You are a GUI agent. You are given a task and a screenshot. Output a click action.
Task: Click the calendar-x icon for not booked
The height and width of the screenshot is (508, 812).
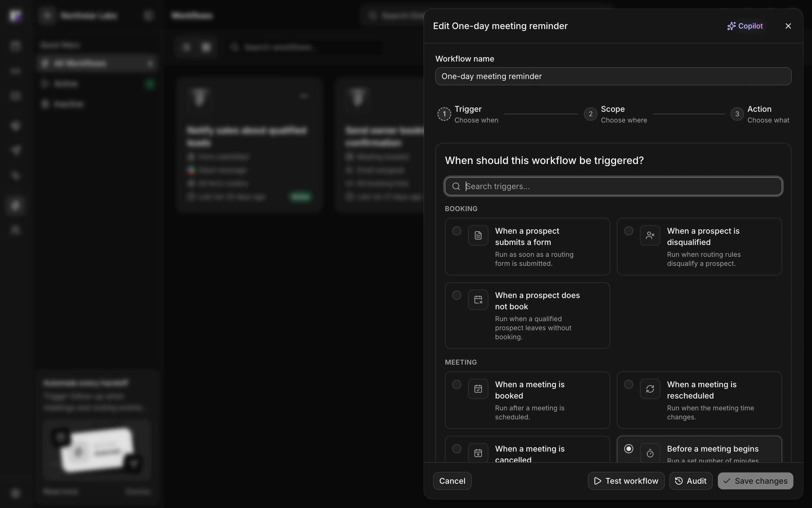pos(478,300)
